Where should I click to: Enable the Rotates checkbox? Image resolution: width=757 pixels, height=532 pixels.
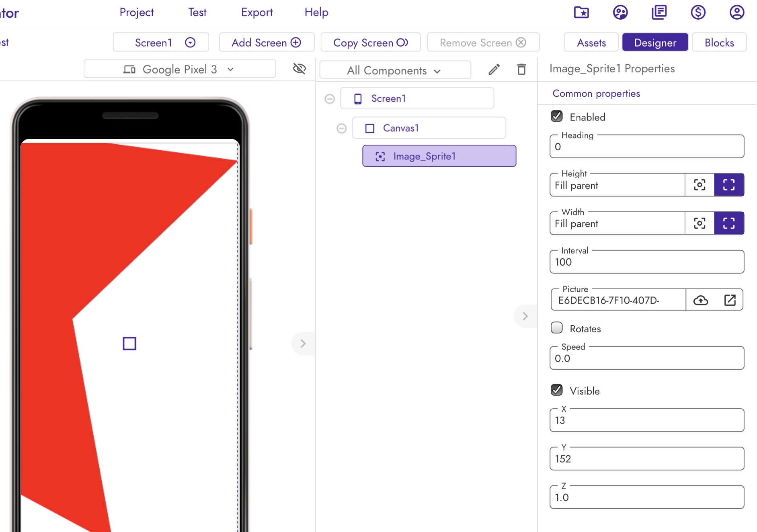tap(557, 328)
